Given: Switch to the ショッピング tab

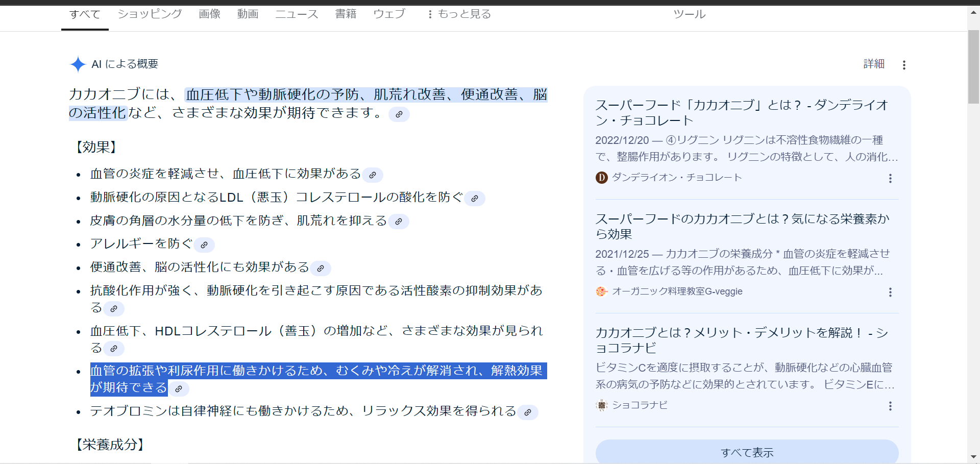Looking at the screenshot, I should [x=150, y=14].
